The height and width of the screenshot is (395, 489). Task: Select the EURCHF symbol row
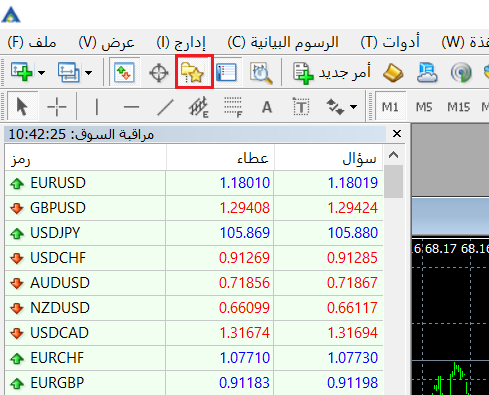[194, 358]
